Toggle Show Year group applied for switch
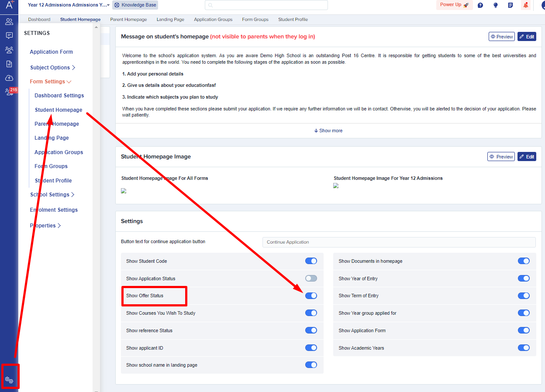 coord(524,313)
